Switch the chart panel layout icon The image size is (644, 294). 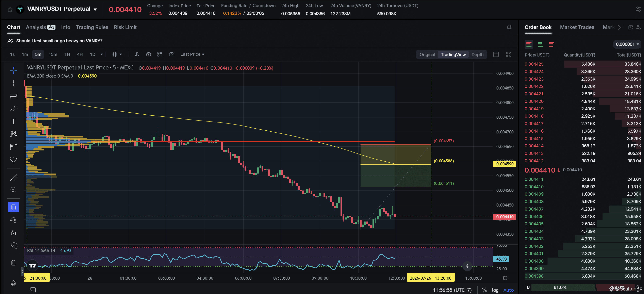496,54
